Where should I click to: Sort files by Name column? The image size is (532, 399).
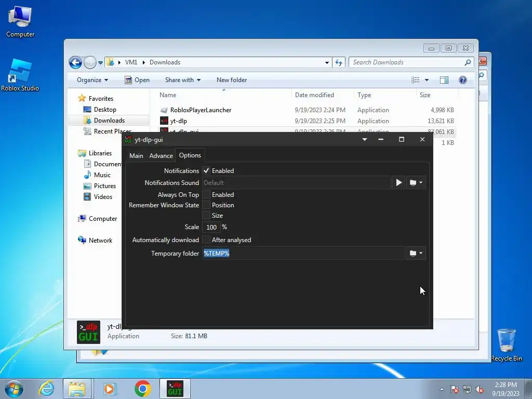[223, 95]
